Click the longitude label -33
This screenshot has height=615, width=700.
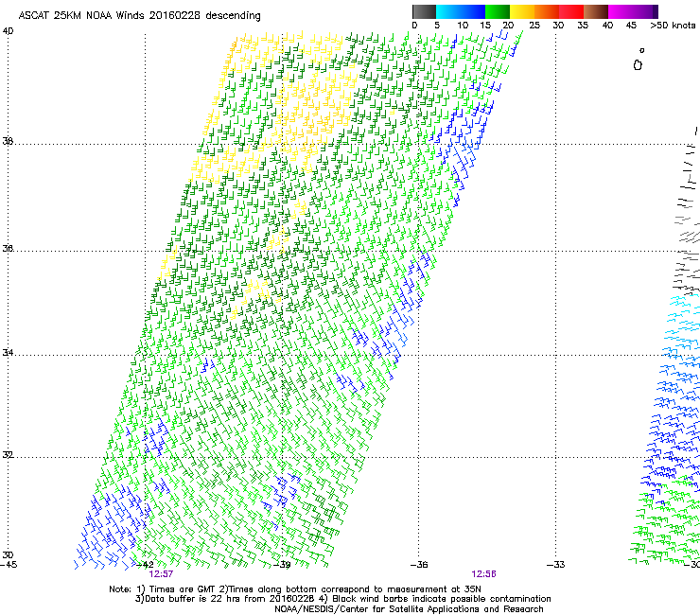pyautogui.click(x=556, y=565)
